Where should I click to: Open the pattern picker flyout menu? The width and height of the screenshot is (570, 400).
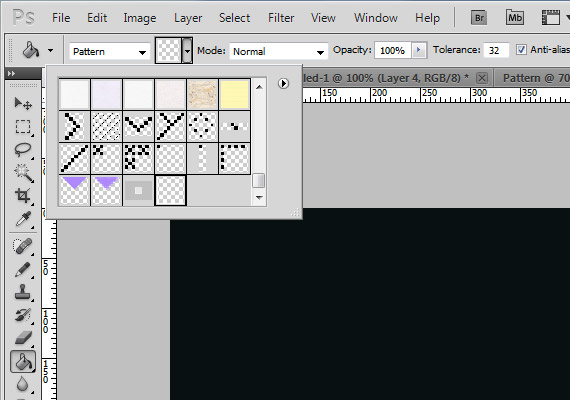tap(283, 84)
